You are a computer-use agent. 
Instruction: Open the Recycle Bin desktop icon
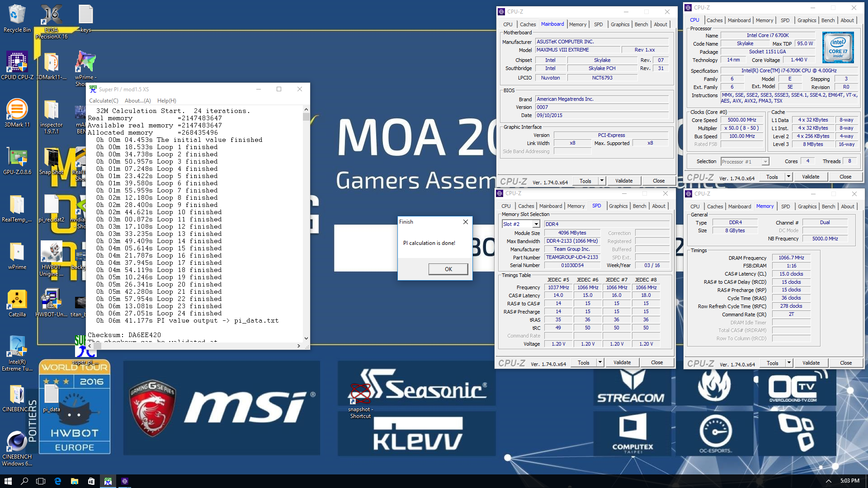point(17,18)
